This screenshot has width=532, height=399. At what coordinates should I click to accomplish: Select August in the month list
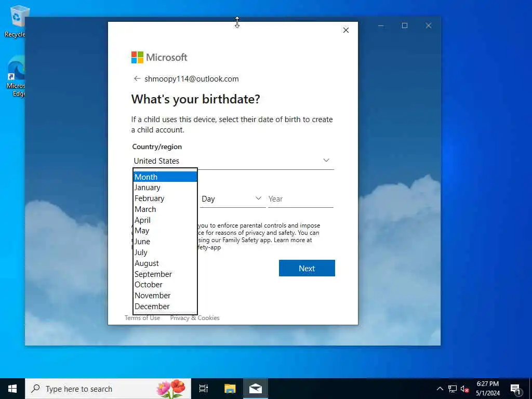pos(165,263)
